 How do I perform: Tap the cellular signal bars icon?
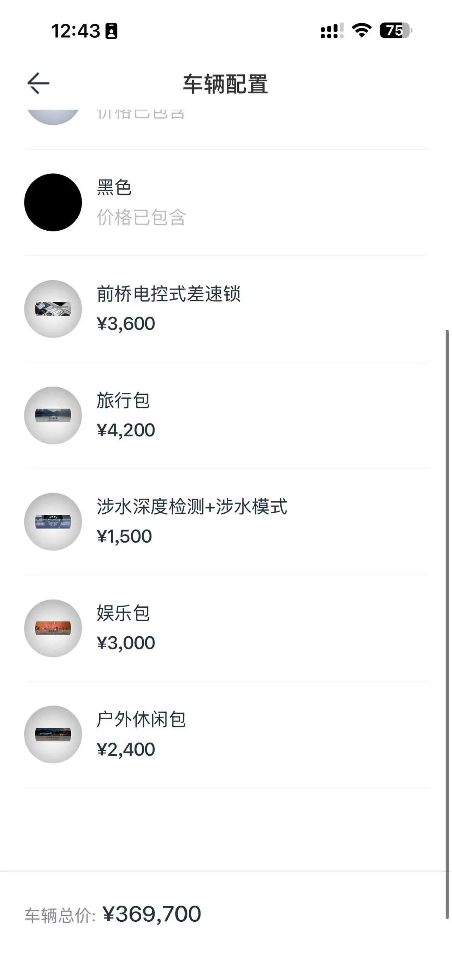coord(332,31)
